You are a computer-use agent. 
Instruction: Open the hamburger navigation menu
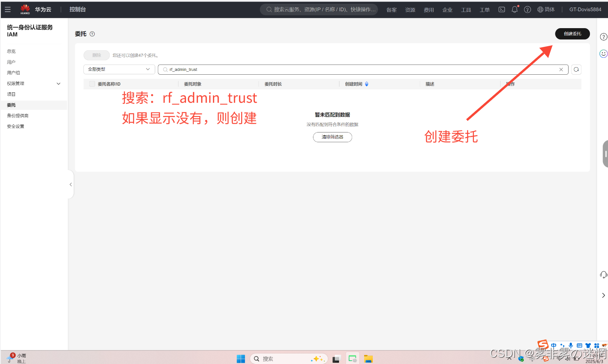(8, 9)
